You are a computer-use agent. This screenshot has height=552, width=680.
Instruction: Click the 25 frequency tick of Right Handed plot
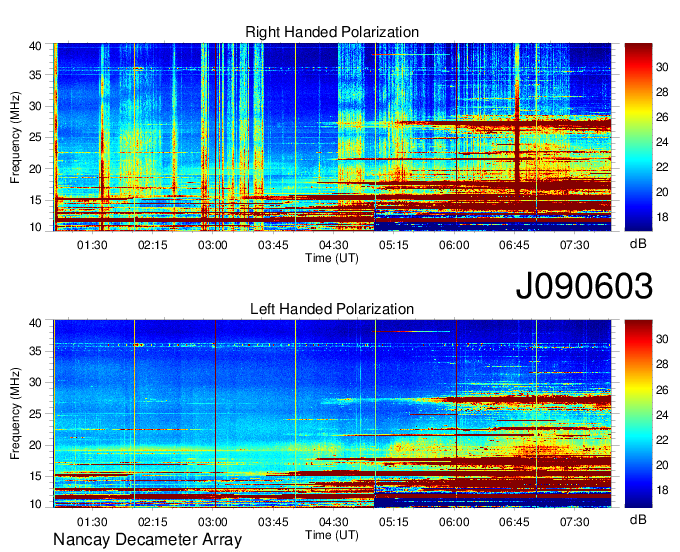pos(35,137)
